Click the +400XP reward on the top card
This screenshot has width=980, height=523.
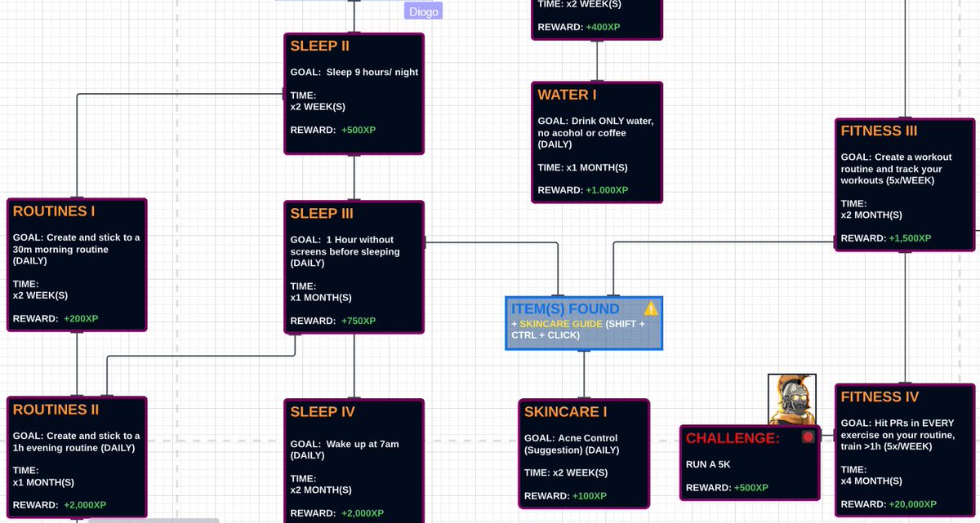pyautogui.click(x=603, y=27)
